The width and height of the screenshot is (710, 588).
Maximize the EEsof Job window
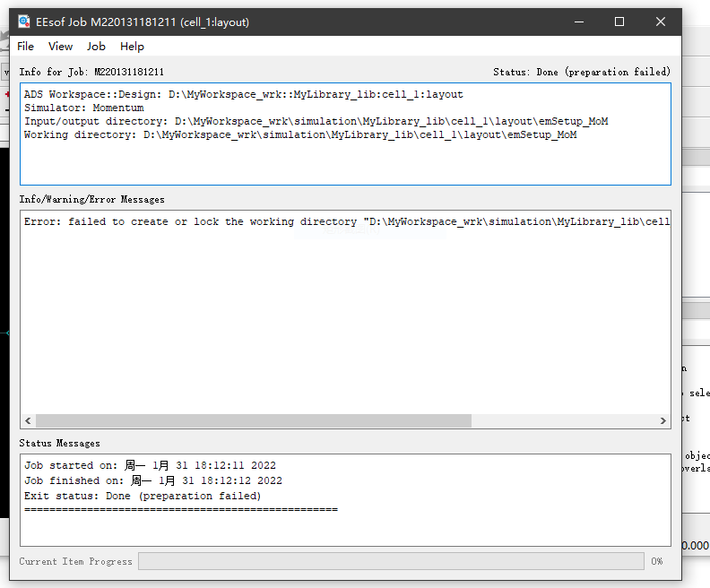point(619,22)
